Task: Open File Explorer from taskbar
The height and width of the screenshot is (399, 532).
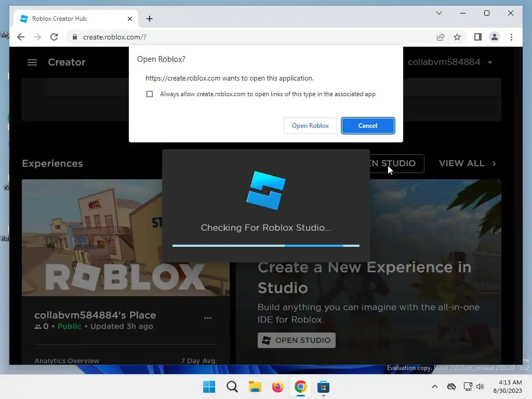Action: tap(255, 387)
